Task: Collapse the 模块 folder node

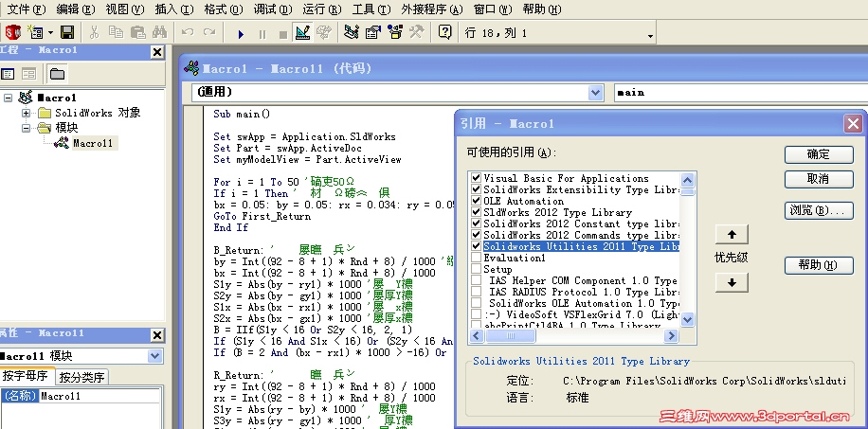Action: tap(26, 128)
